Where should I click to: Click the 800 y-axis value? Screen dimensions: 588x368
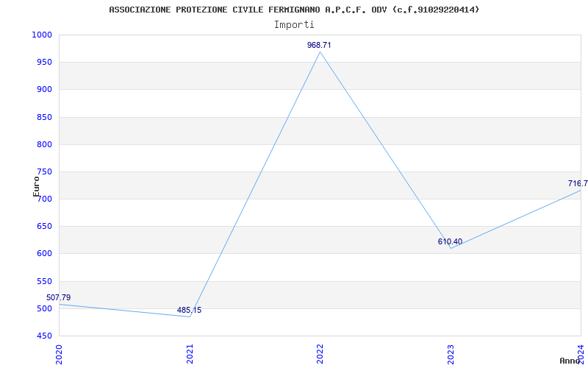click(x=44, y=144)
